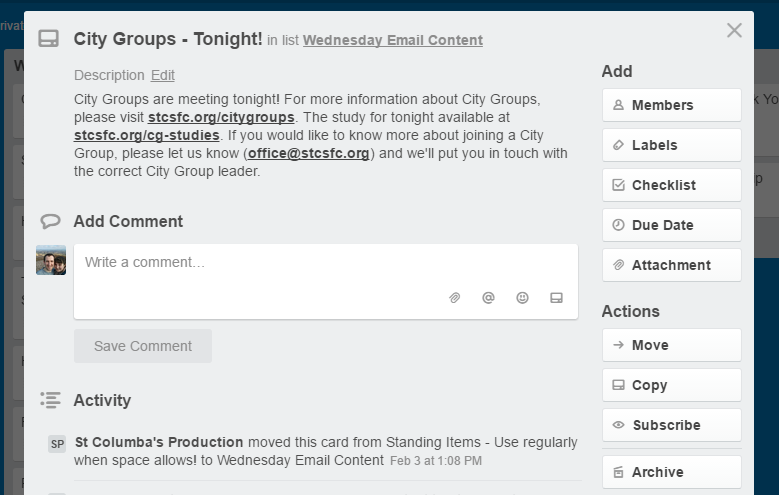The width and height of the screenshot is (779, 495).
Task: Add a Checklist to the card
Action: (x=672, y=185)
